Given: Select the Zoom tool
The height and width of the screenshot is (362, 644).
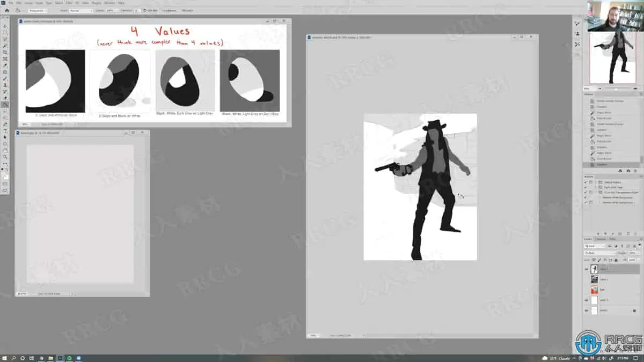Looking at the screenshot, I should pos(5,157).
